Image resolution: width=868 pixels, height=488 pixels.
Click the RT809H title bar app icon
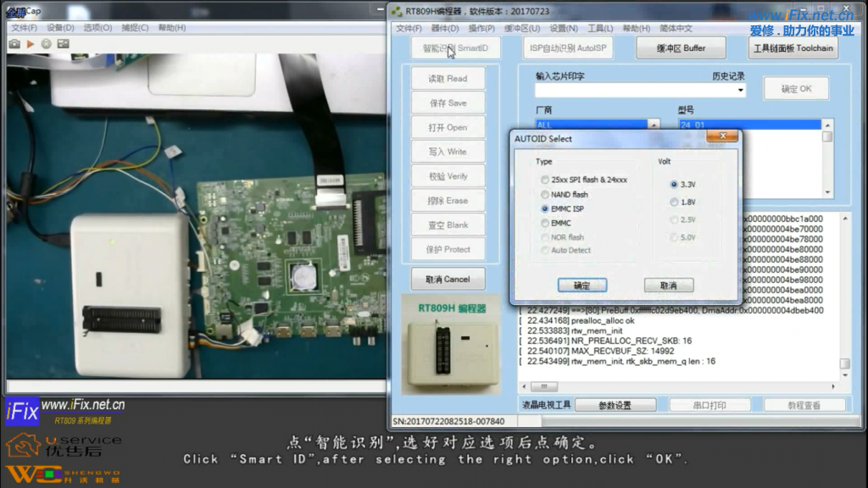click(397, 11)
